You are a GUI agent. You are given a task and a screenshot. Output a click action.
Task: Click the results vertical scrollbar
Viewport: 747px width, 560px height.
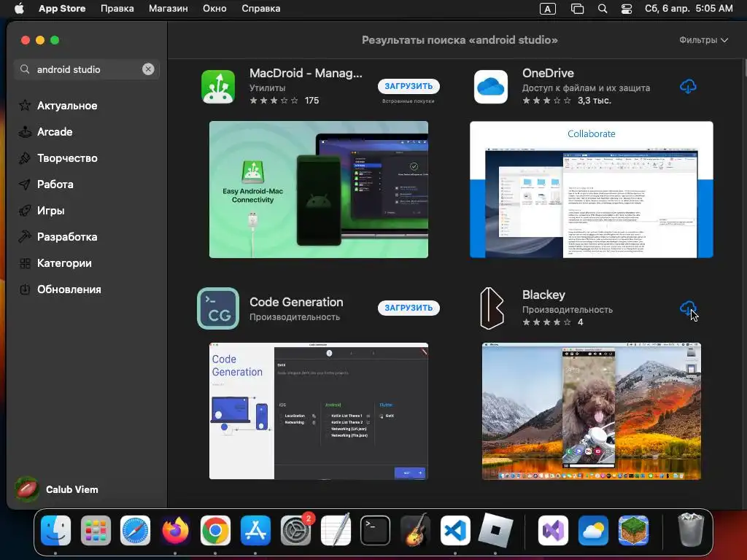pos(744,67)
